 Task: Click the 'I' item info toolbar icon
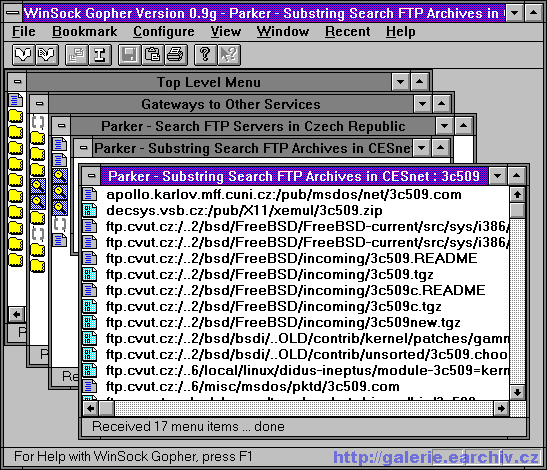click(100, 55)
